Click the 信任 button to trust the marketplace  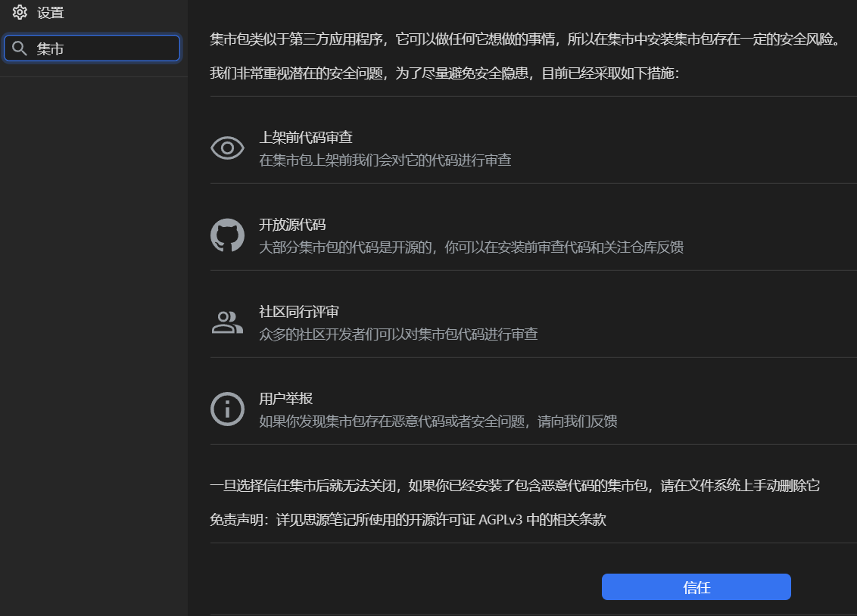pyautogui.click(x=696, y=586)
